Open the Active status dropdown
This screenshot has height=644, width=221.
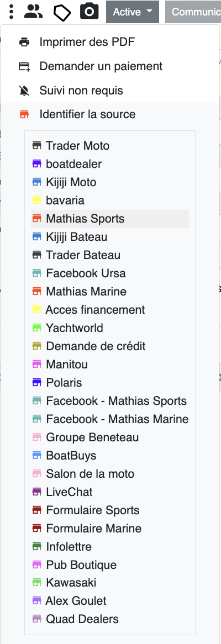132,12
